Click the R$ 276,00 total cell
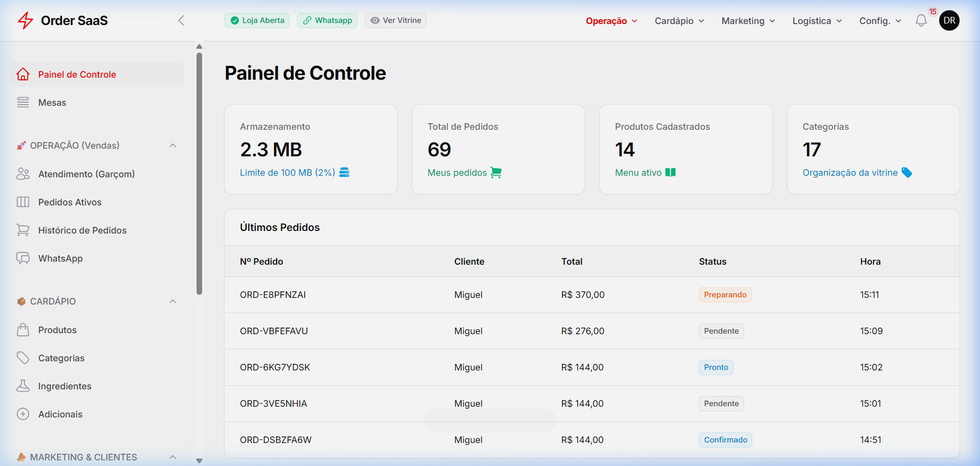The width and height of the screenshot is (980, 466). point(582,331)
